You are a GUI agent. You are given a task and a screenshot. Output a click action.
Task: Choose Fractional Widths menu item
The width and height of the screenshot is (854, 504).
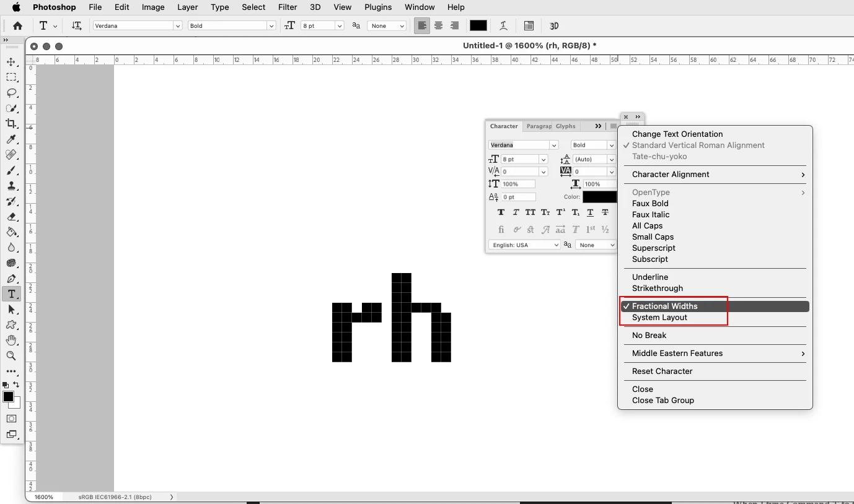point(715,306)
